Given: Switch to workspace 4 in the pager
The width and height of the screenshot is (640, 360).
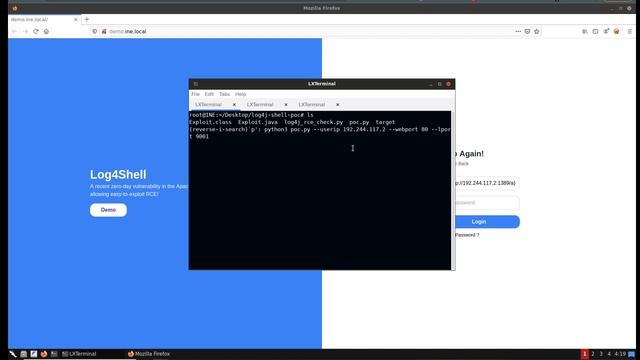Looking at the screenshot, I should click(609, 354).
